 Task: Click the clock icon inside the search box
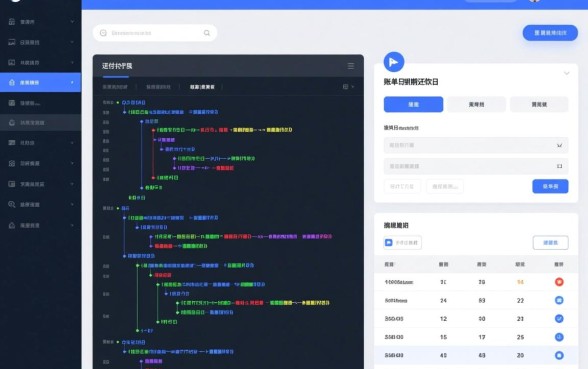pos(103,33)
